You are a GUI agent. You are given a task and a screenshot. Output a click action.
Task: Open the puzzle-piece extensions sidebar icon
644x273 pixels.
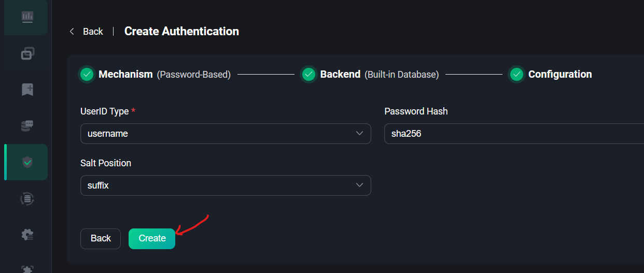tap(27, 269)
